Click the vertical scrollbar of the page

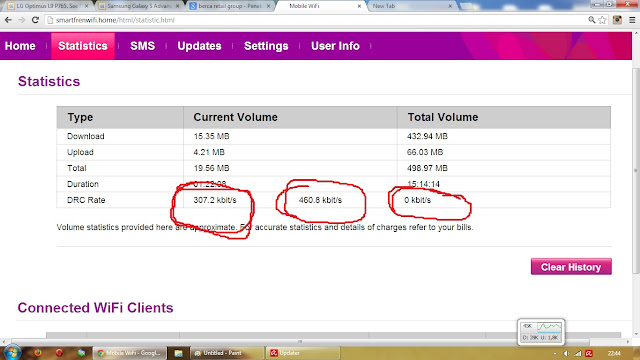[636, 171]
